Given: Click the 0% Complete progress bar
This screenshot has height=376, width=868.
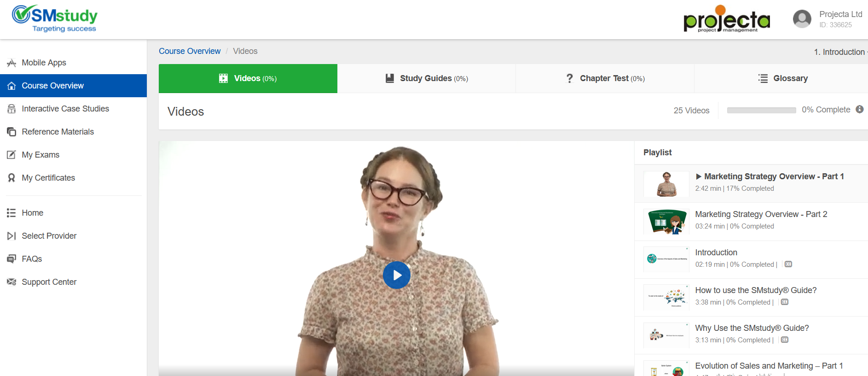Looking at the screenshot, I should coord(761,110).
